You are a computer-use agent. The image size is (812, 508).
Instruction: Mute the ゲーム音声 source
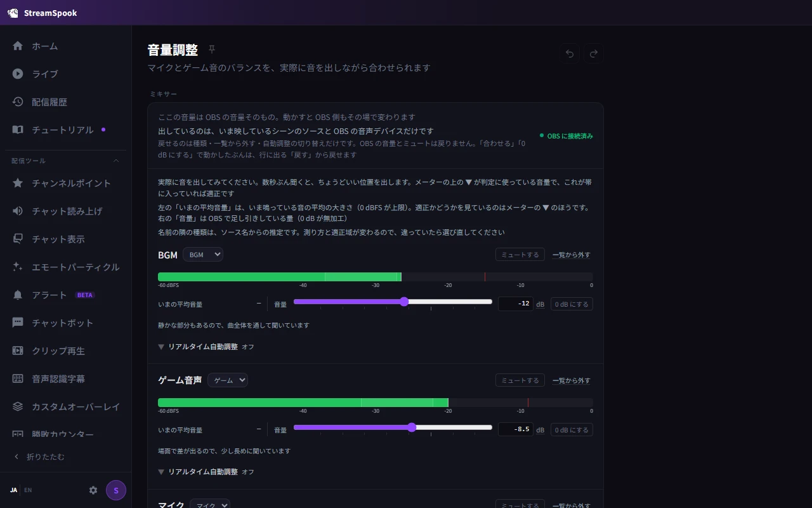tap(520, 380)
